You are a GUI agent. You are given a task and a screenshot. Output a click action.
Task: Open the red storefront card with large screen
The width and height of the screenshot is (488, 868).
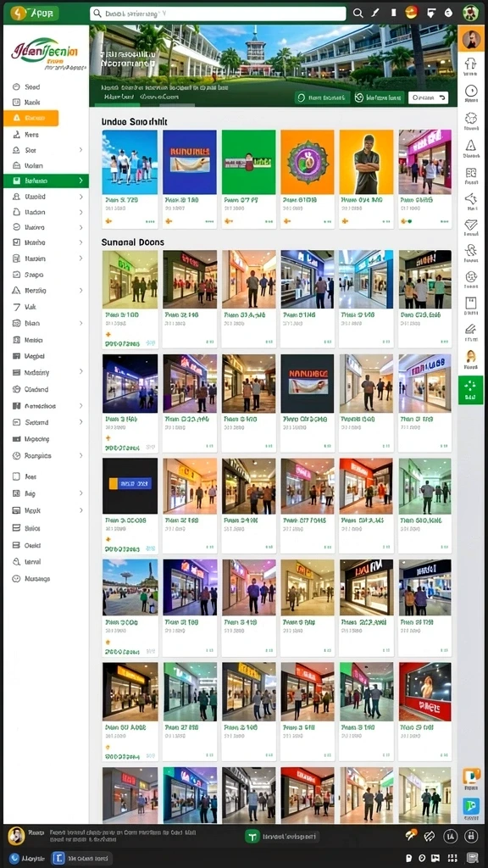[x=425, y=711]
